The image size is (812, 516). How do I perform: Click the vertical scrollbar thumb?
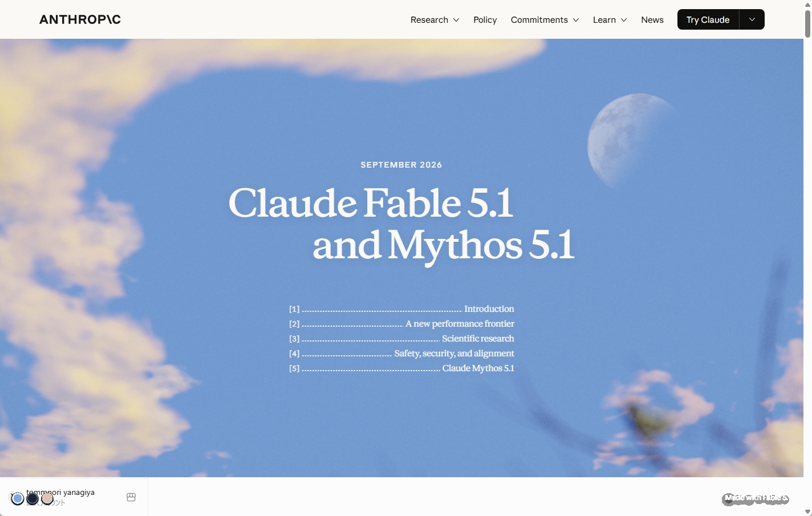pos(807,23)
